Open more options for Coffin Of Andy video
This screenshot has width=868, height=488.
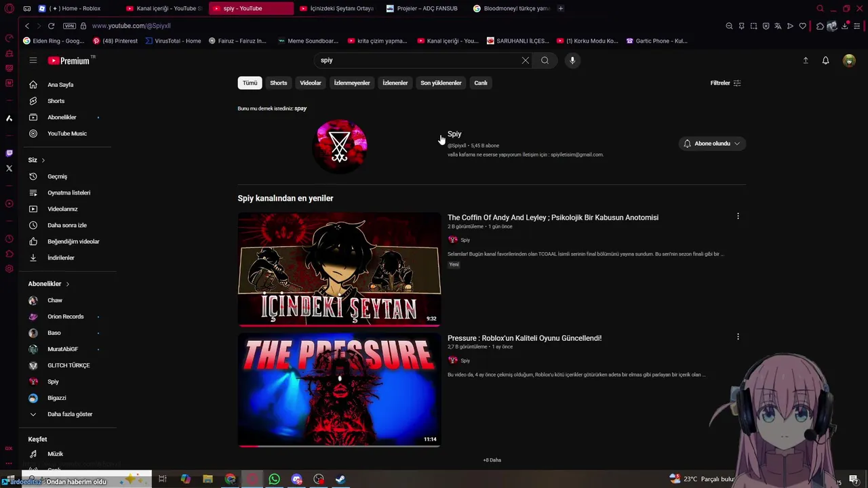tap(738, 216)
